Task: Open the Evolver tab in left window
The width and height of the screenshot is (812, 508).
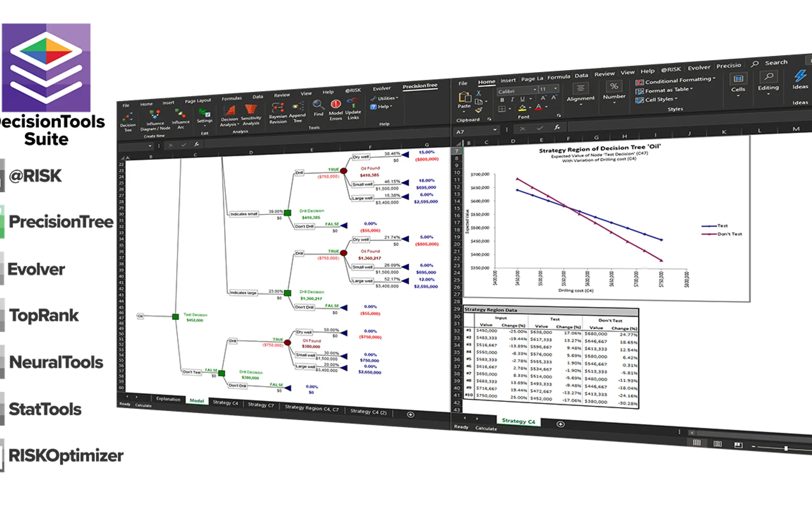Action: click(x=382, y=88)
